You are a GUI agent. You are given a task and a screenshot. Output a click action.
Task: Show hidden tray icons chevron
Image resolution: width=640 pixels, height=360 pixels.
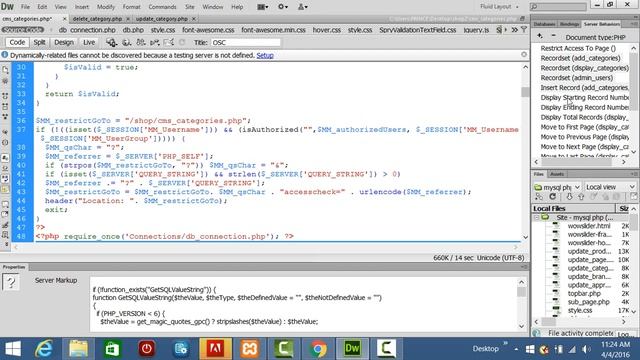click(516, 349)
